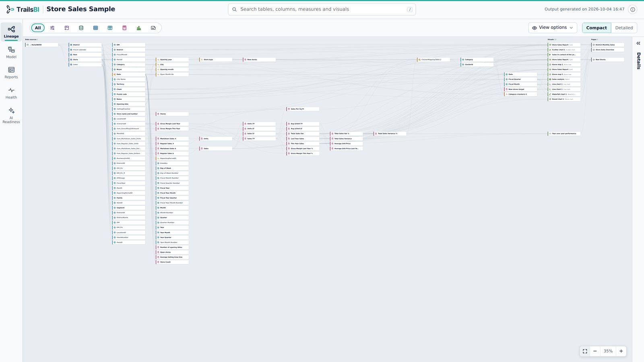Click the output info icon
Screen dimensions: 644x362
pos(633,9)
